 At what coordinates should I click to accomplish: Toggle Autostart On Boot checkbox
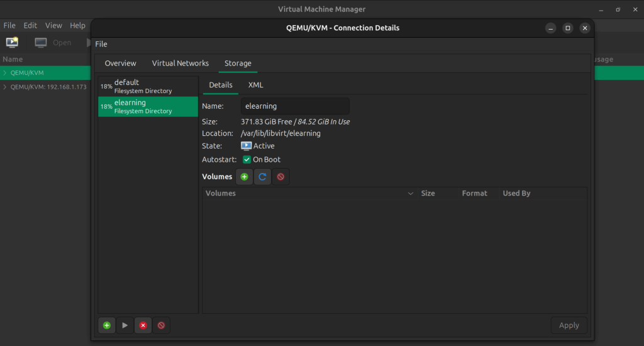(x=247, y=159)
